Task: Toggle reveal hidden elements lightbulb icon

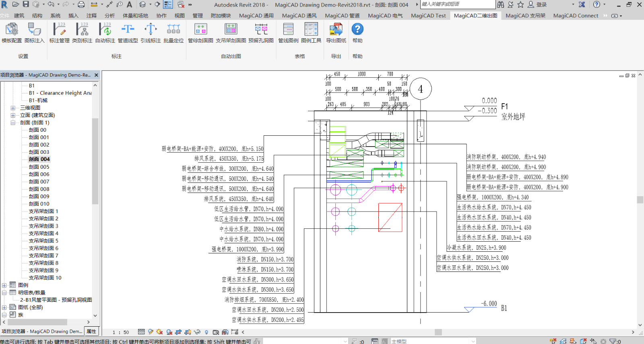Action: point(206,332)
